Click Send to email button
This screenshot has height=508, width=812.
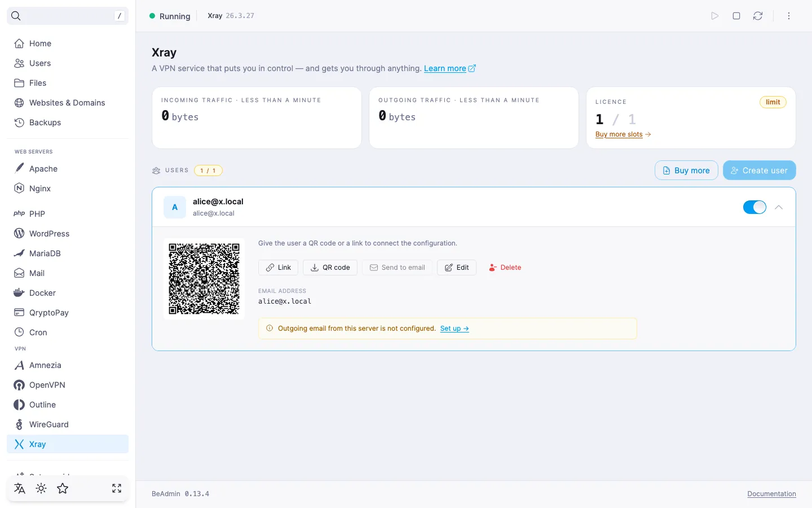[x=398, y=268]
